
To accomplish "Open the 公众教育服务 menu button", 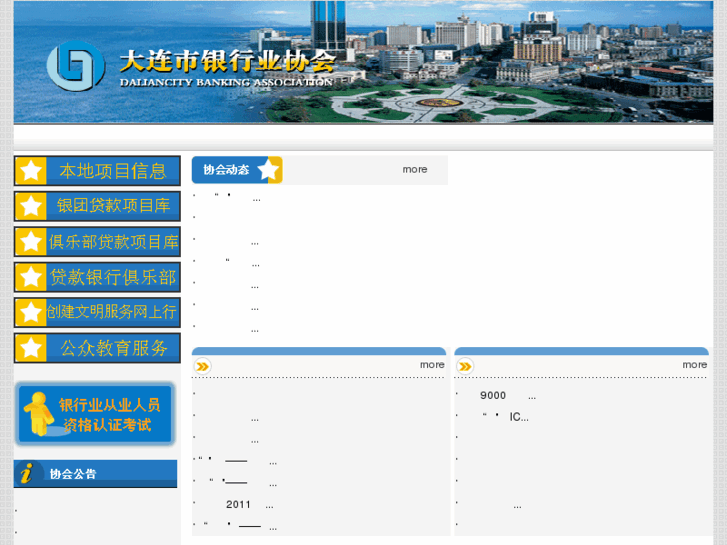I will (97, 347).
